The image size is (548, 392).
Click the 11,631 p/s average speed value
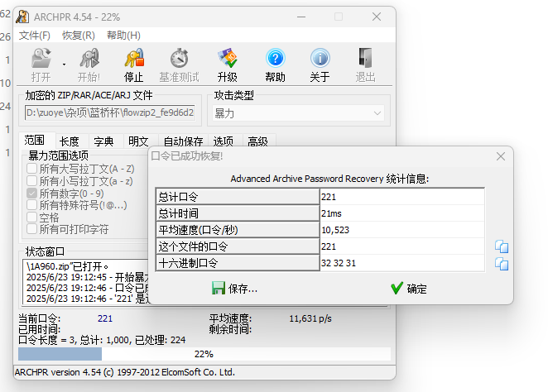tap(310, 318)
